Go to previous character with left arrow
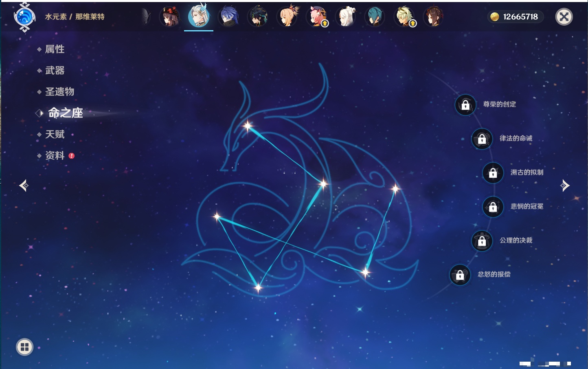Viewport: 588px width, 369px height. (24, 186)
